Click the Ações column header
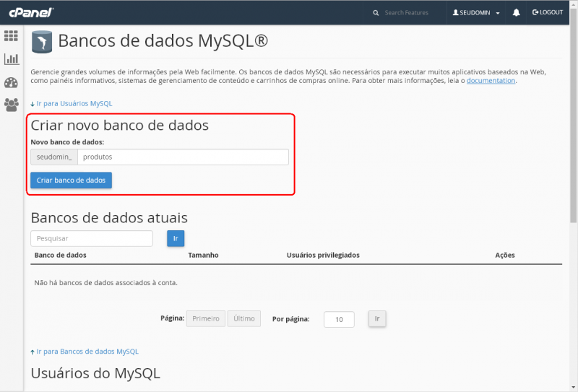The width and height of the screenshot is (578, 392). click(x=504, y=255)
